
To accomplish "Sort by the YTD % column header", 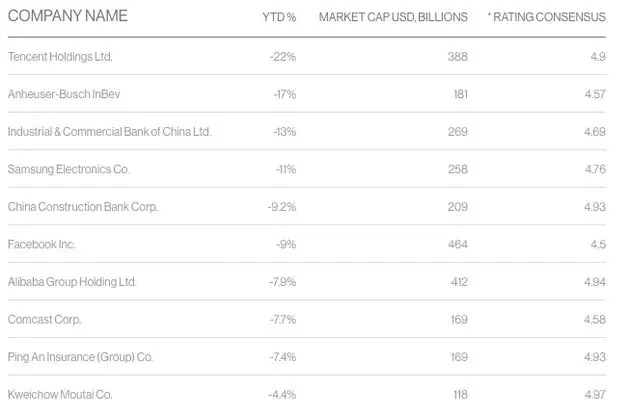I will click(280, 18).
